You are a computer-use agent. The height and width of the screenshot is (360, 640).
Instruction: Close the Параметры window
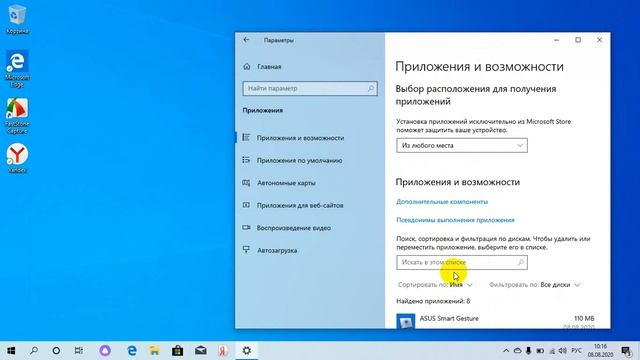(x=599, y=40)
